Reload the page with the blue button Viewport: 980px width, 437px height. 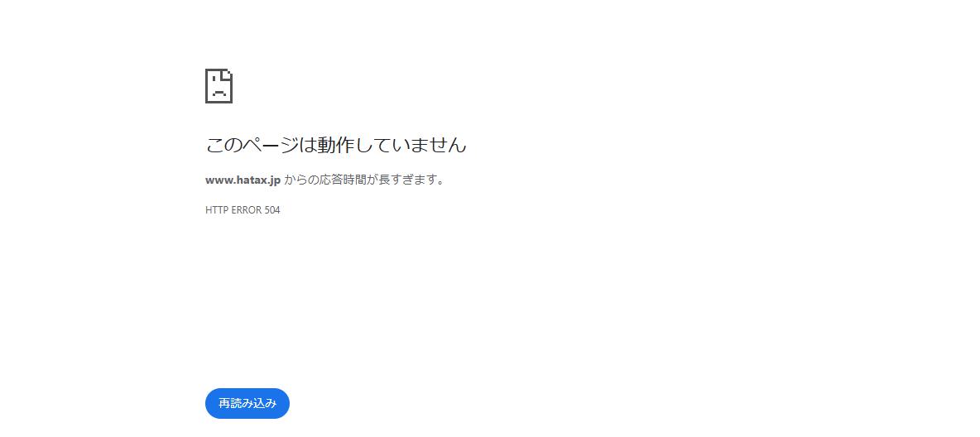247,403
